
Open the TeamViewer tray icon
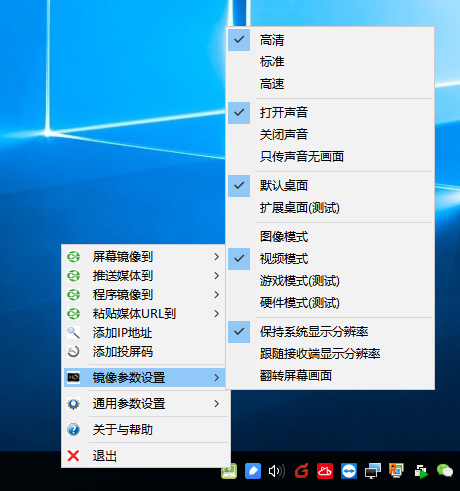click(349, 471)
